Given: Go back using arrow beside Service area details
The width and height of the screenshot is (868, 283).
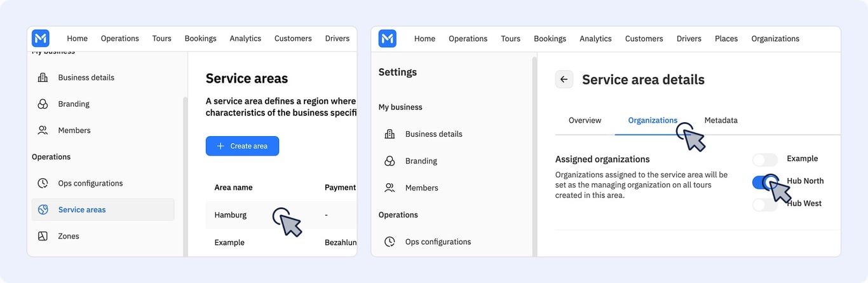Looking at the screenshot, I should 564,79.
